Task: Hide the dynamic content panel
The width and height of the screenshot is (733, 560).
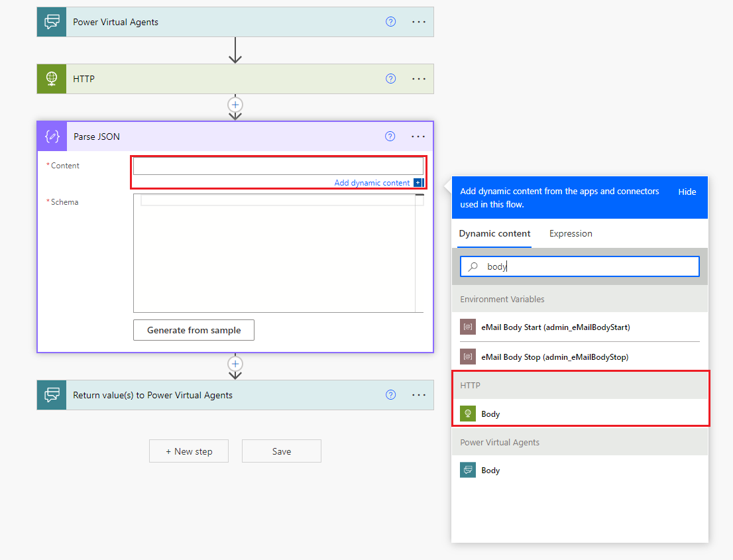Action: pos(687,192)
